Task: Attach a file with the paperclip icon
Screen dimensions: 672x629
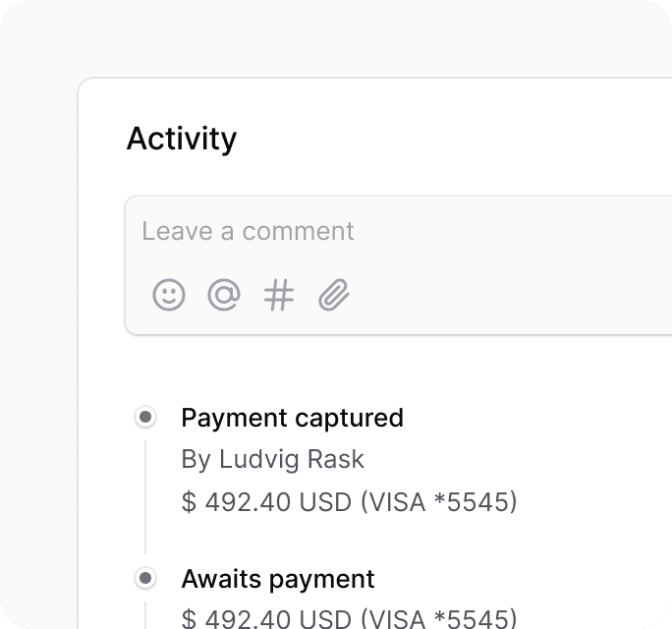Action: click(x=334, y=295)
